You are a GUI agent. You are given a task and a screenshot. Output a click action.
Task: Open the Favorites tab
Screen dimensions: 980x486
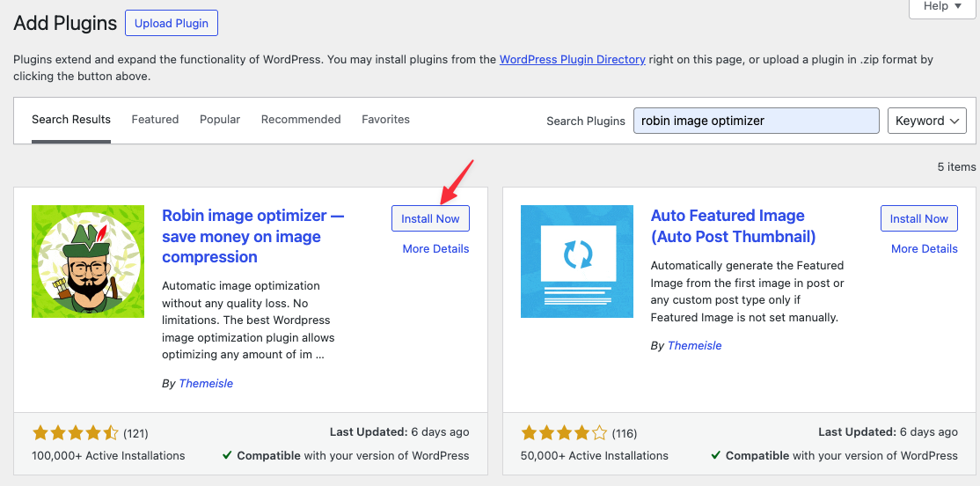[x=385, y=120]
